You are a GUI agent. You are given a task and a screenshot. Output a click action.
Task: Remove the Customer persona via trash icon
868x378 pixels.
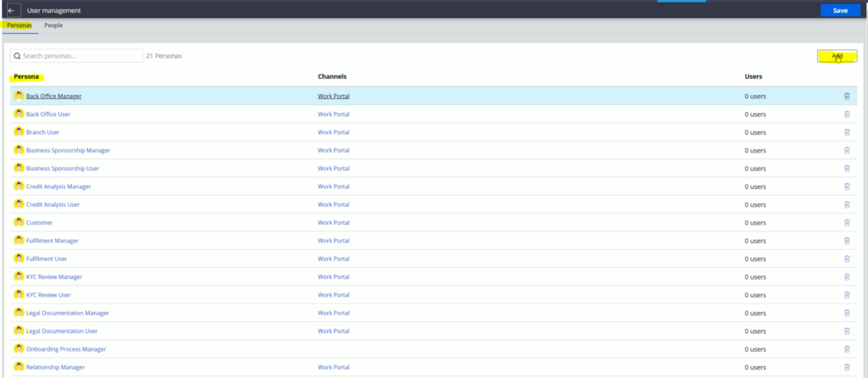846,222
